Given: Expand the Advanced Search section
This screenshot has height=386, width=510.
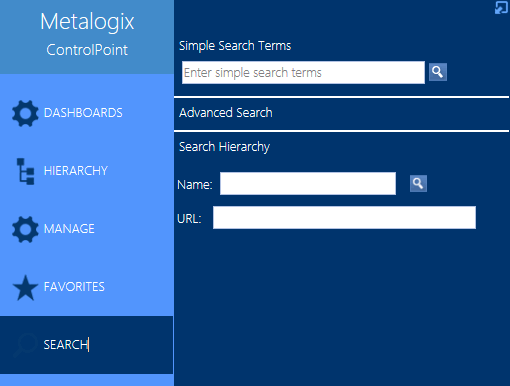Looking at the screenshot, I should [226, 113].
